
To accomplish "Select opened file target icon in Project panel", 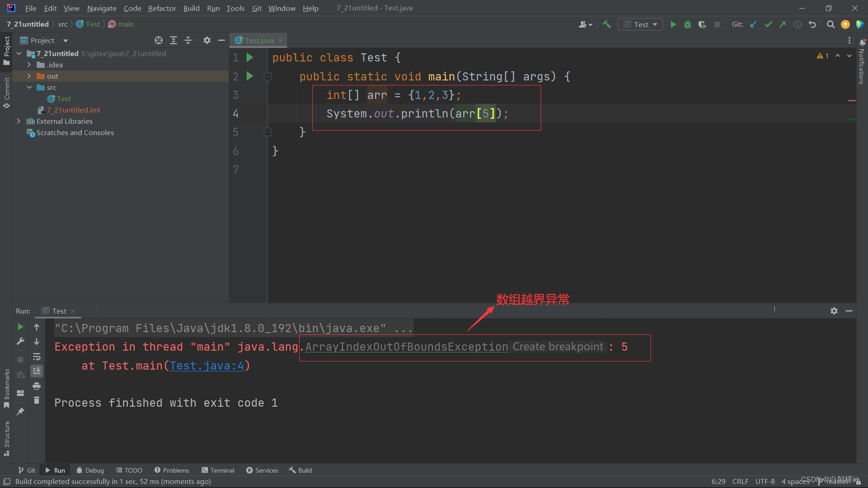I will pos(159,40).
